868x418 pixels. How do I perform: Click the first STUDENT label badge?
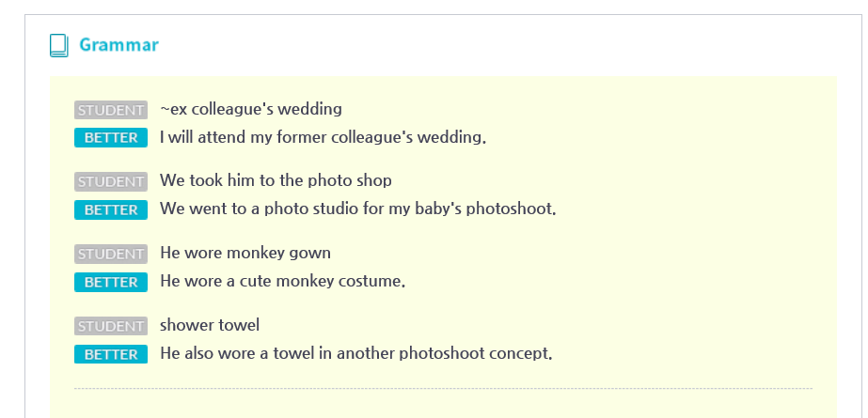tap(111, 110)
